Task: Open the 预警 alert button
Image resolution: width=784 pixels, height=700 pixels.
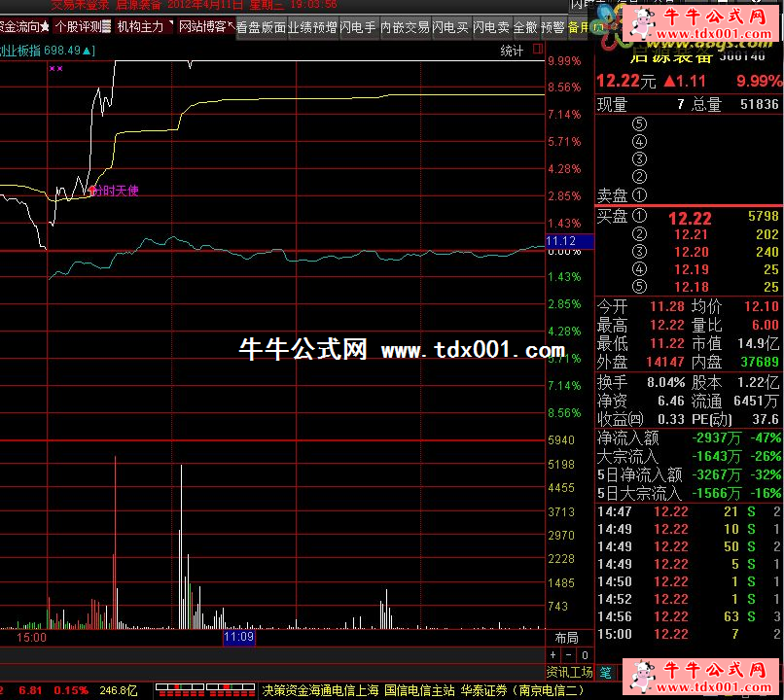Action: coord(552,27)
